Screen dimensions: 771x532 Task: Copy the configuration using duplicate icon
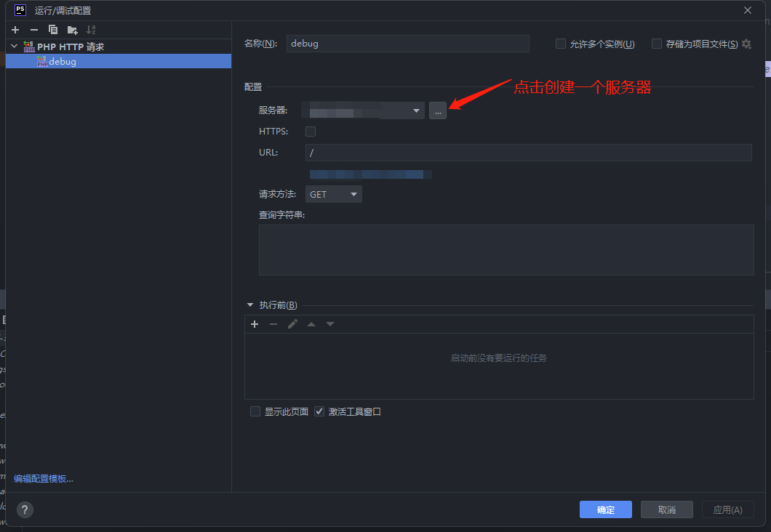(53, 30)
